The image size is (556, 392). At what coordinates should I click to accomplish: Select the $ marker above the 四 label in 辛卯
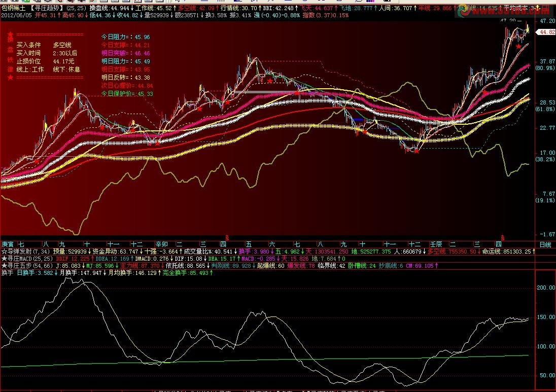coord(227,238)
